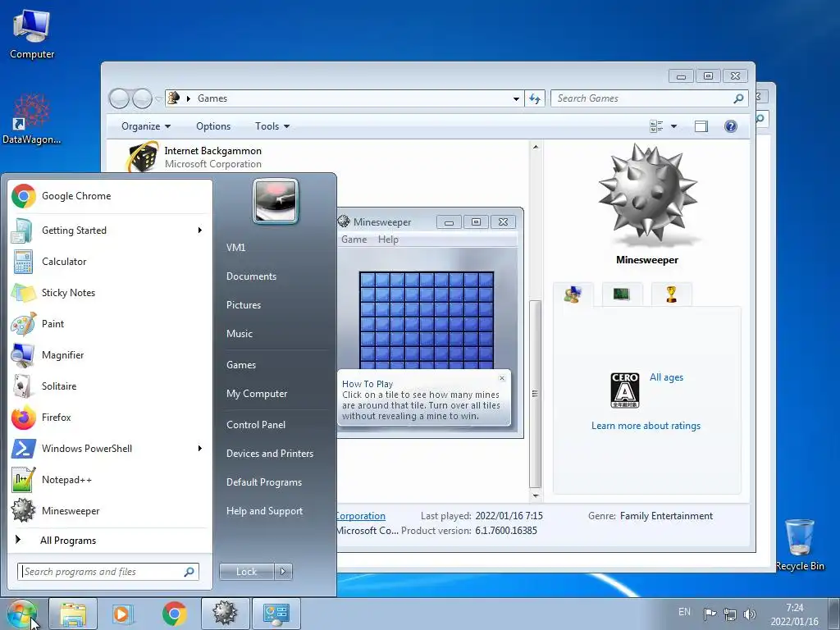Open the Recycle Bin on the desktop
840x630 pixels.
[x=800, y=545]
